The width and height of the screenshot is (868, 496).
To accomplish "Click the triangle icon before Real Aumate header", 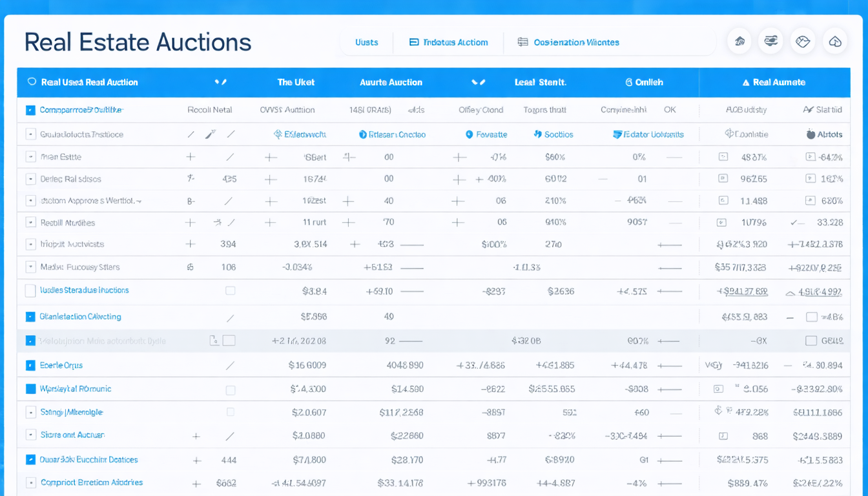I will [x=746, y=83].
